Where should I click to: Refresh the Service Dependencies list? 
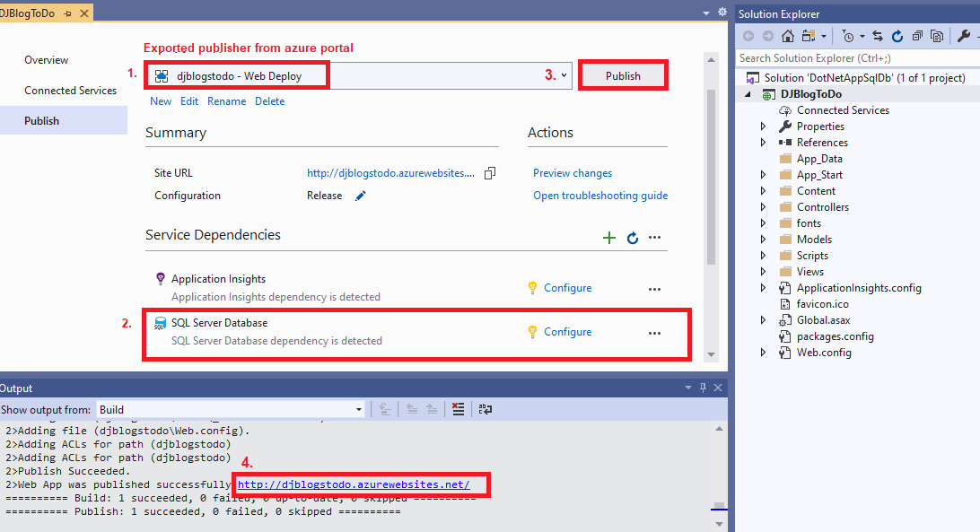633,238
